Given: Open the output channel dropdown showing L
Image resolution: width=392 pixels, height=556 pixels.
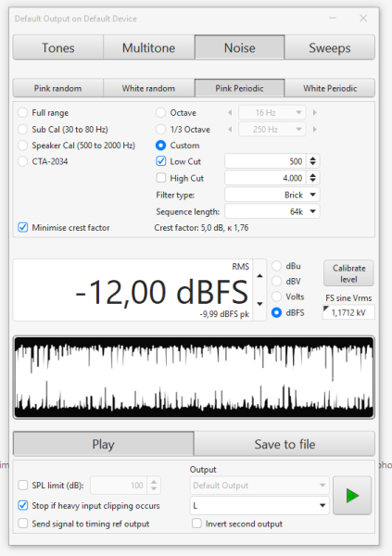Looking at the screenshot, I should pyautogui.click(x=259, y=505).
